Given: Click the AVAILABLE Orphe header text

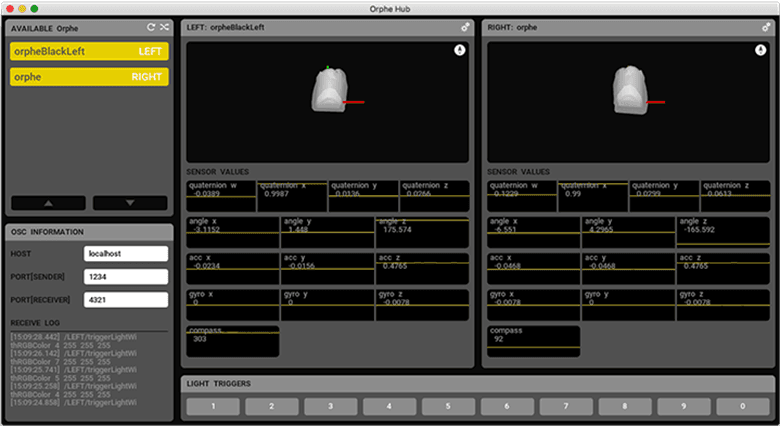Looking at the screenshot, I should 45,28.
